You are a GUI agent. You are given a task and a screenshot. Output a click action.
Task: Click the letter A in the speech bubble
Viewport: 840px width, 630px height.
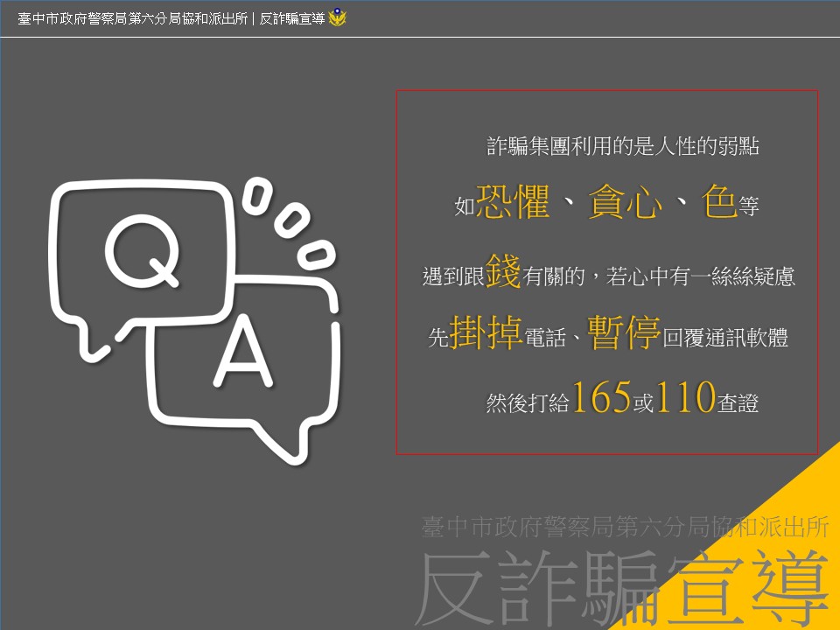coord(244,357)
